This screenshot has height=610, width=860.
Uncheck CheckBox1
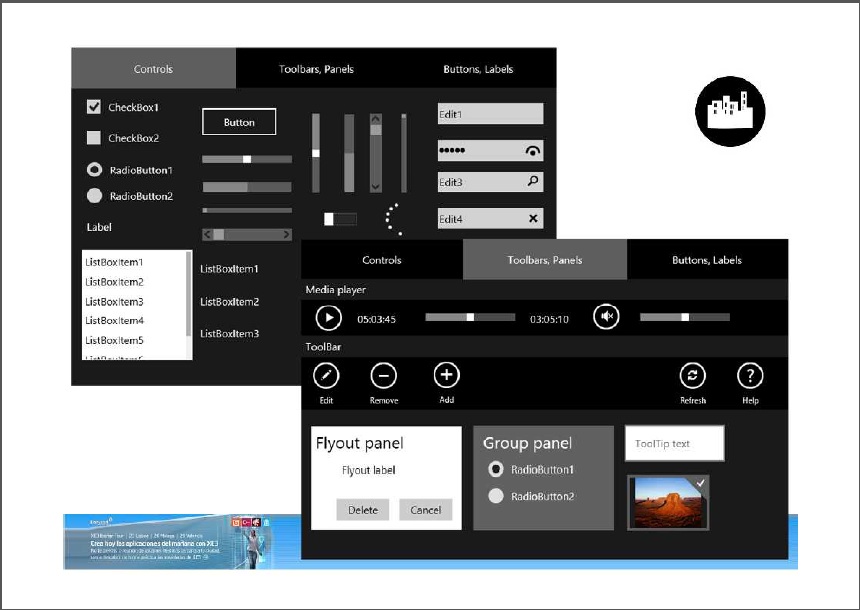coord(94,107)
